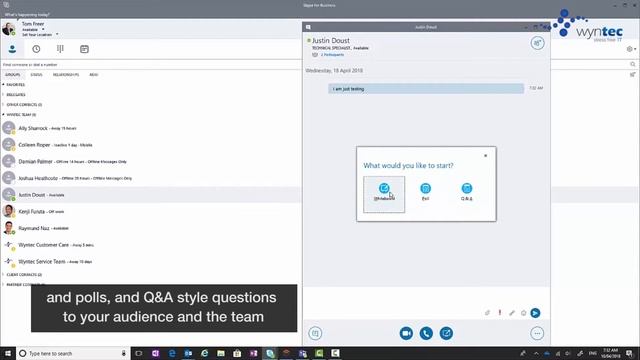Image resolution: width=640 pixels, height=360 pixels.
Task: Select Wyntec Service Team contact
Action: 151,262
